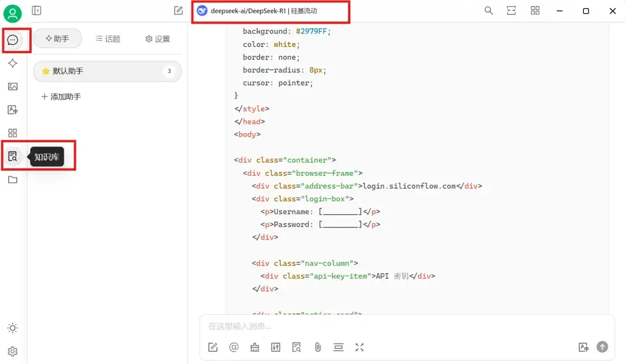Click the 'Password:' line in code

click(x=321, y=225)
